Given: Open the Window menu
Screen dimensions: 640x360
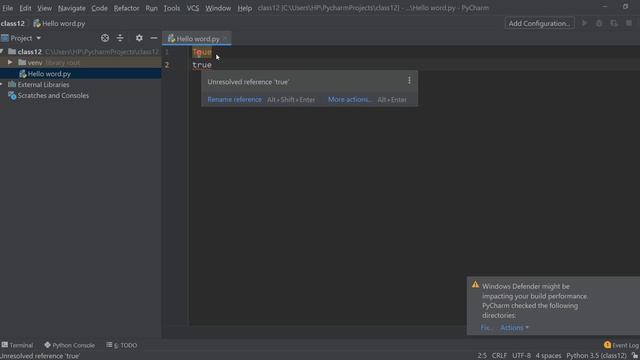Looking at the screenshot, I should point(218,8).
